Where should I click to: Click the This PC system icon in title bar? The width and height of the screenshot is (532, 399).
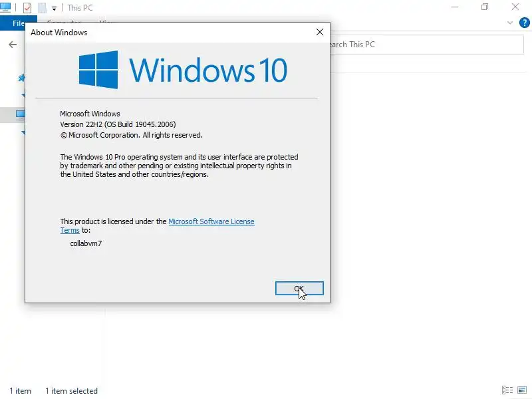pos(5,7)
